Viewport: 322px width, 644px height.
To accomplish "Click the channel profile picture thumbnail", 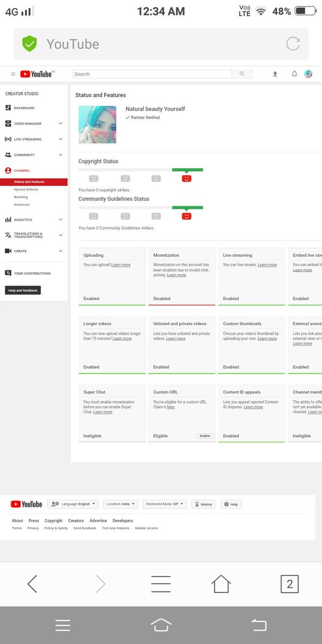I will (x=97, y=125).
